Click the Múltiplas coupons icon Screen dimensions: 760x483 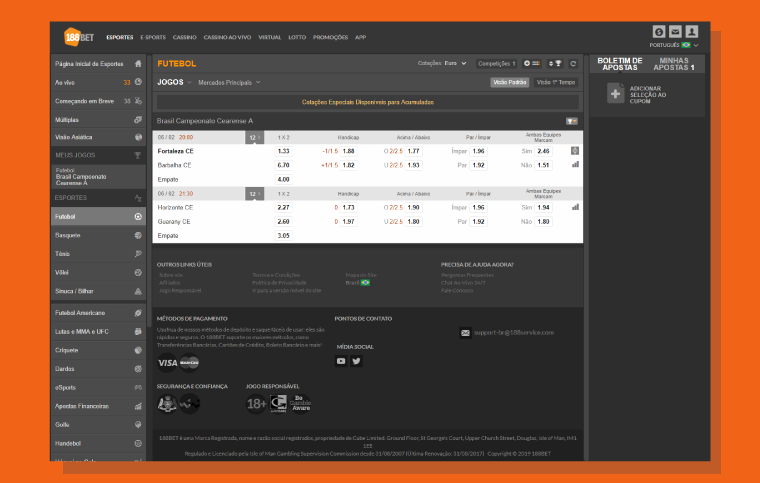click(x=138, y=120)
